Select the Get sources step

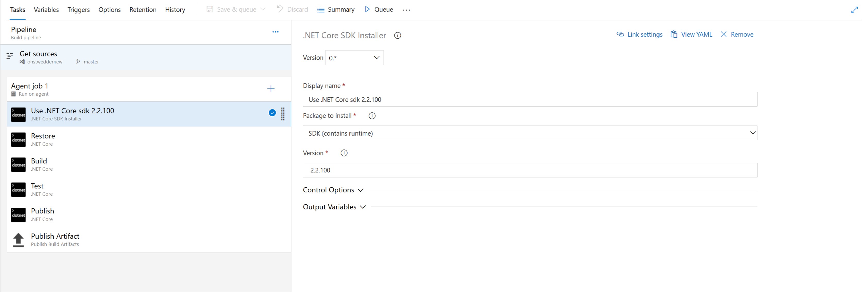pos(145,57)
